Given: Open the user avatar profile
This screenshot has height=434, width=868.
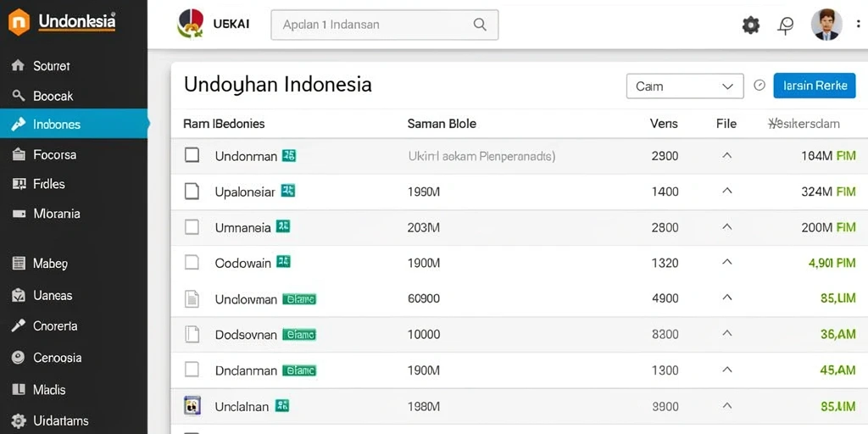Looking at the screenshot, I should pos(826,25).
